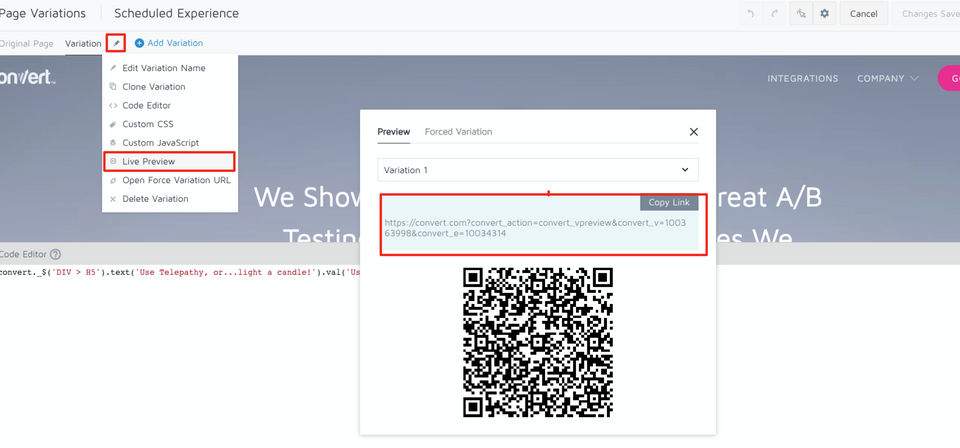Click the X icon beside Delete Variation
960x448 pixels.
pos(113,199)
